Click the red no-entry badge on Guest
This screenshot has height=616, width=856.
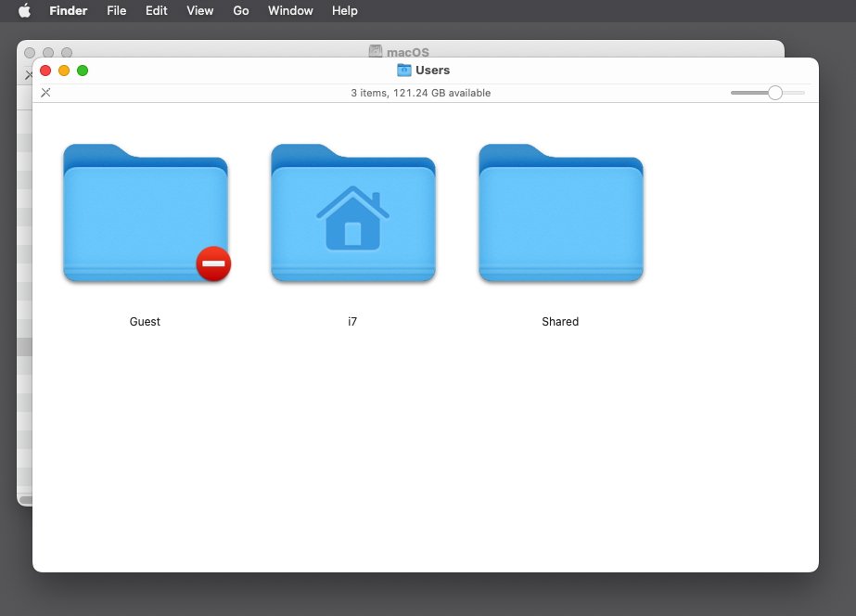tap(213, 264)
